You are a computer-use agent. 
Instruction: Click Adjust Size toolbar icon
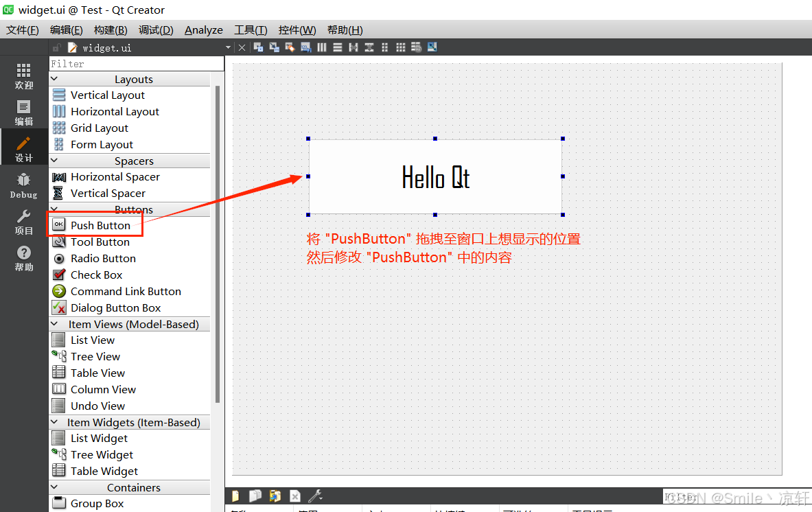432,47
